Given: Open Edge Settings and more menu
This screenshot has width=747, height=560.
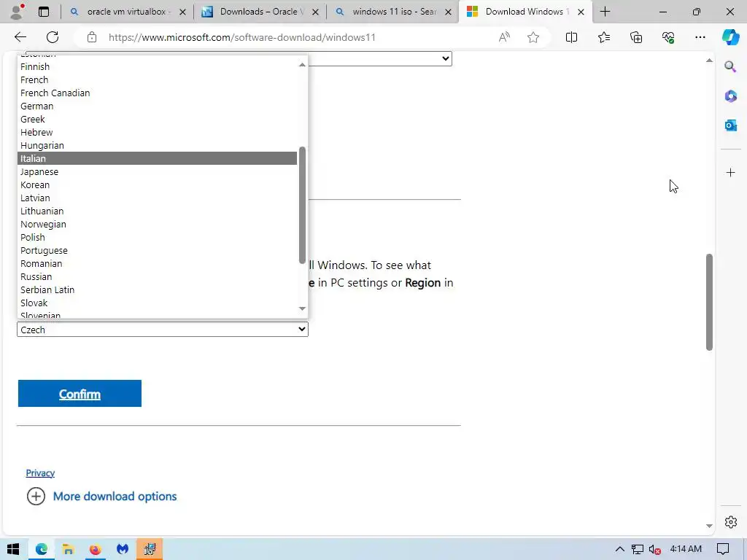Looking at the screenshot, I should 700,37.
